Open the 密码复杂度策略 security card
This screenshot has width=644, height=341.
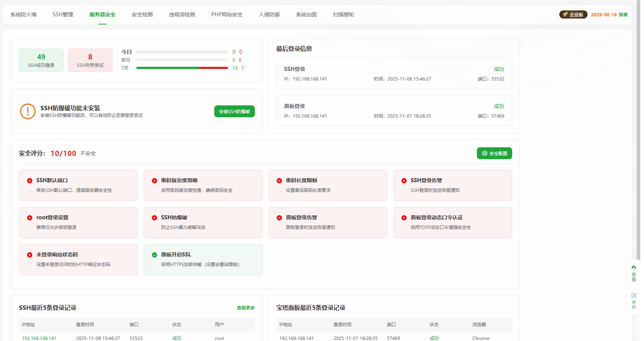point(203,185)
